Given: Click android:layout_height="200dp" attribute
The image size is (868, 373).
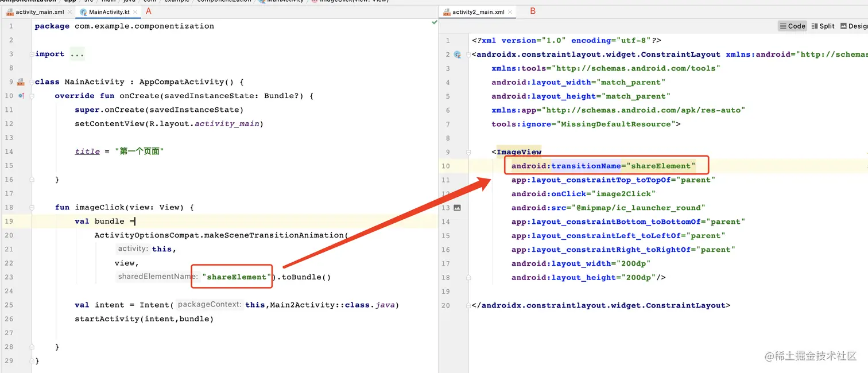Looking at the screenshot, I should [584, 277].
